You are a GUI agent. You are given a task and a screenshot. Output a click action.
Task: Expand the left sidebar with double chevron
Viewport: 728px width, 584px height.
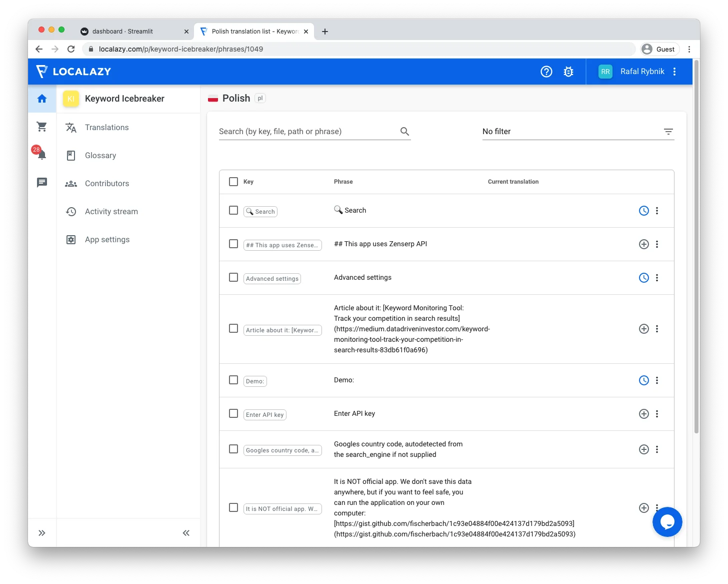[x=42, y=533]
